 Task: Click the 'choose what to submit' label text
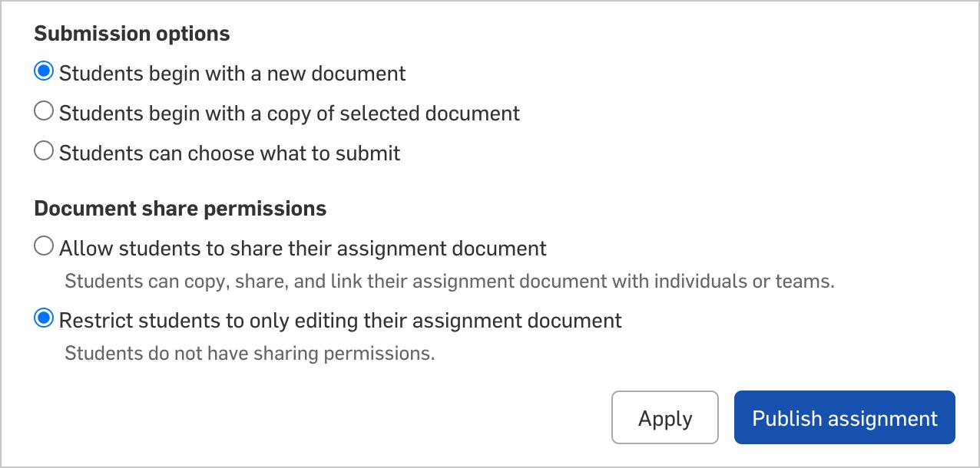click(x=229, y=153)
